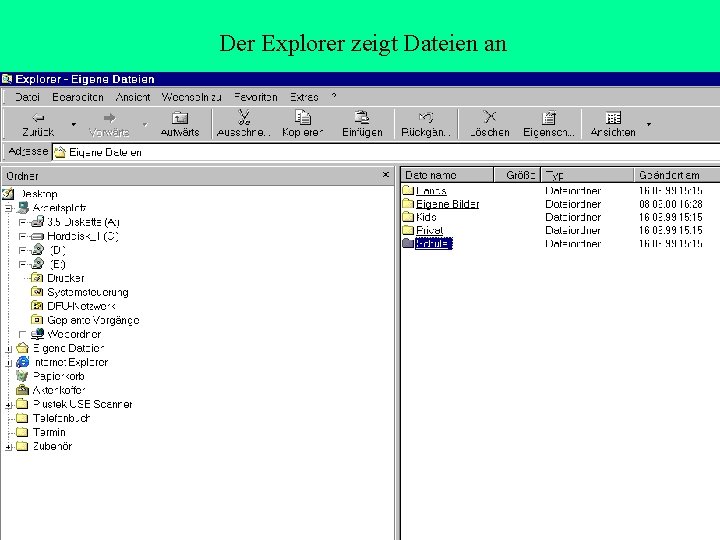This screenshot has height=540, width=720.
Task: Sort by the Dateiname column header
Action: pyautogui.click(x=447, y=175)
